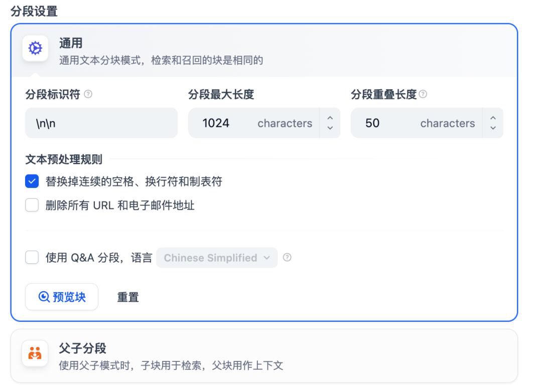Click the \n\n delimiter input field
This screenshot has height=392, width=542.
pos(100,123)
